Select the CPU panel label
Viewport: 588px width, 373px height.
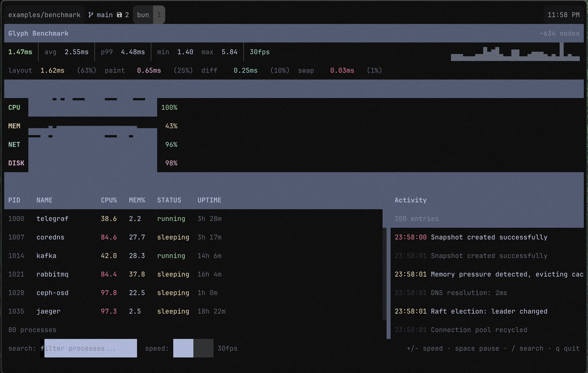14,107
